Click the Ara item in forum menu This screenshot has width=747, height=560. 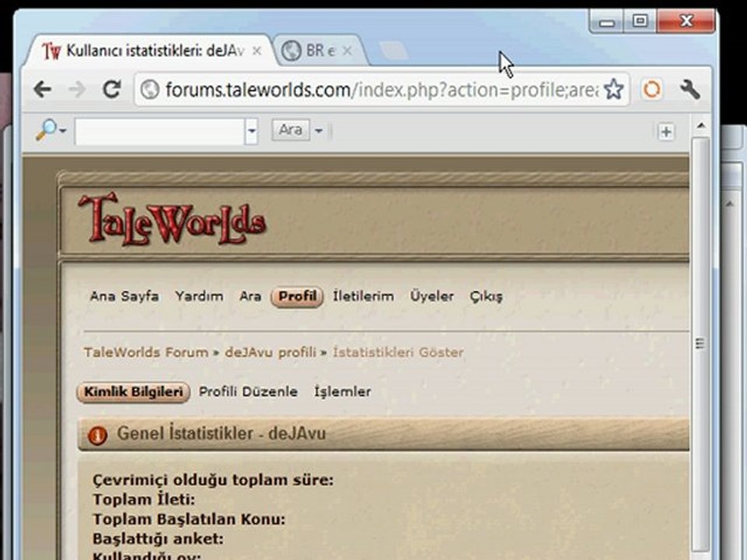(x=250, y=296)
